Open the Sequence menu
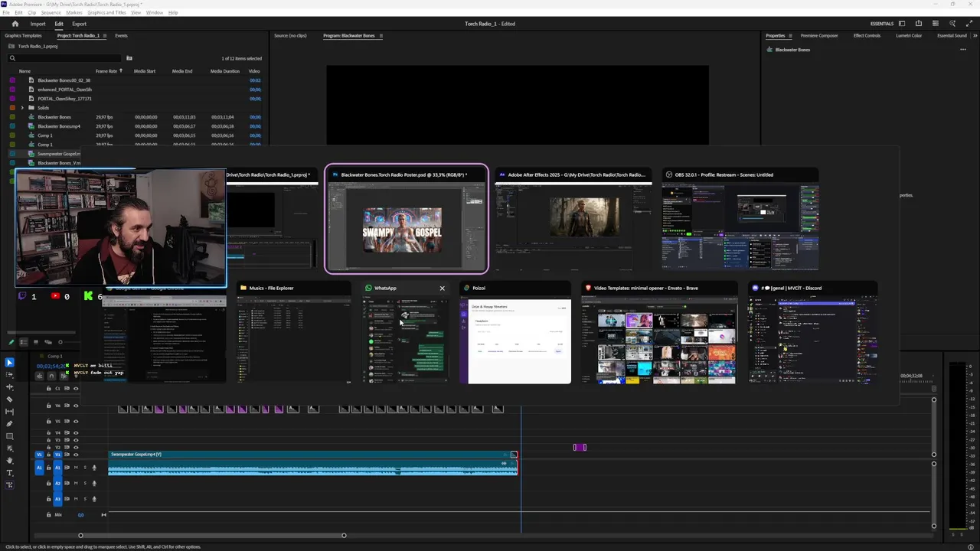980x551 pixels. tap(51, 12)
